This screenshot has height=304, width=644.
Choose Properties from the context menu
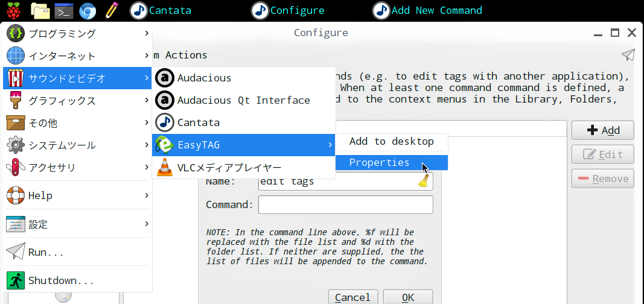(392, 162)
